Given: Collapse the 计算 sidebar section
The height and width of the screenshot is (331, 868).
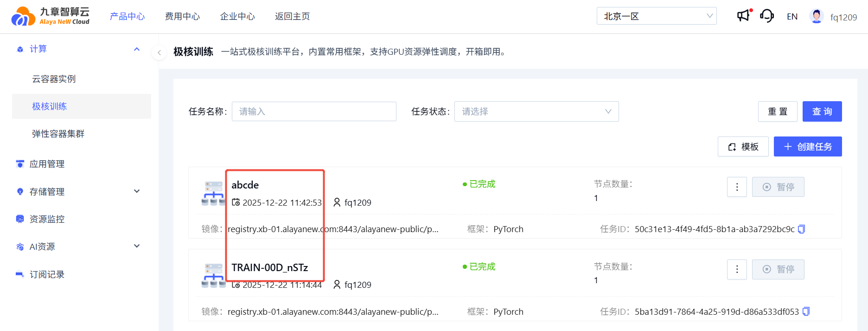Looking at the screenshot, I should [137, 49].
